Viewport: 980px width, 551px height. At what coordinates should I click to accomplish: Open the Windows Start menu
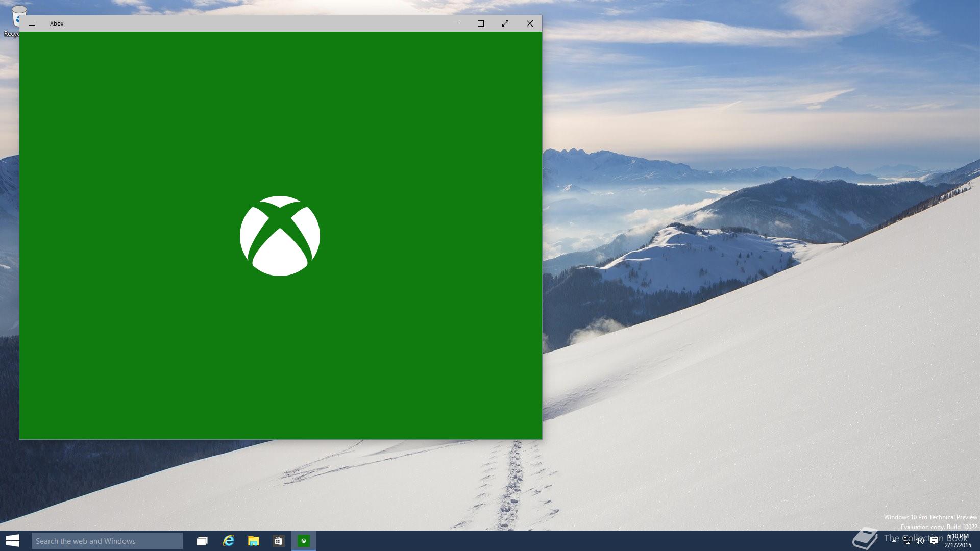click(13, 541)
